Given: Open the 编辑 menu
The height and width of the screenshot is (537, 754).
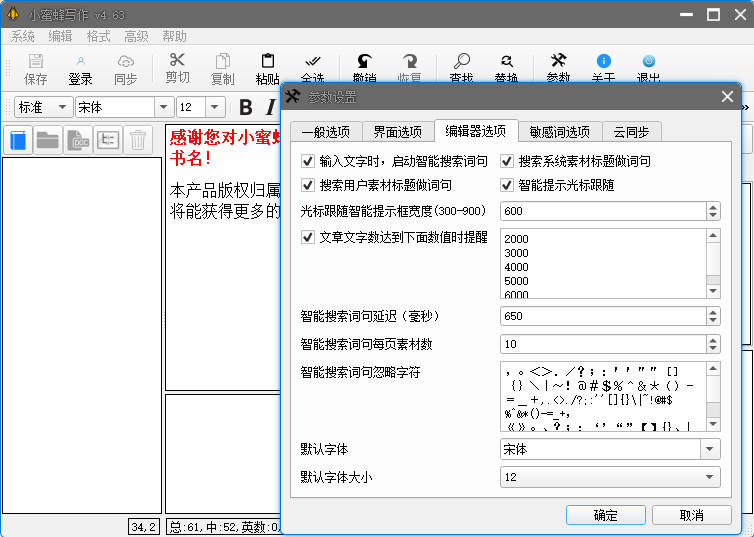Looking at the screenshot, I should (61, 37).
